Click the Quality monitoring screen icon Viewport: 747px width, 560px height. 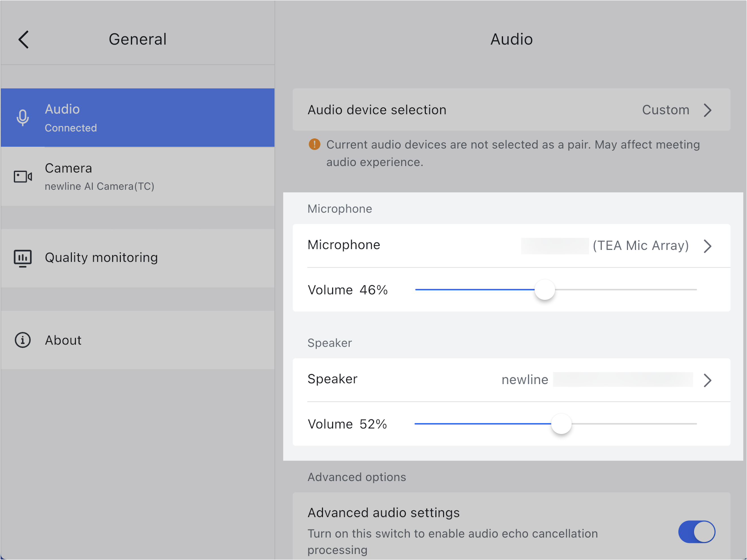tap(23, 259)
